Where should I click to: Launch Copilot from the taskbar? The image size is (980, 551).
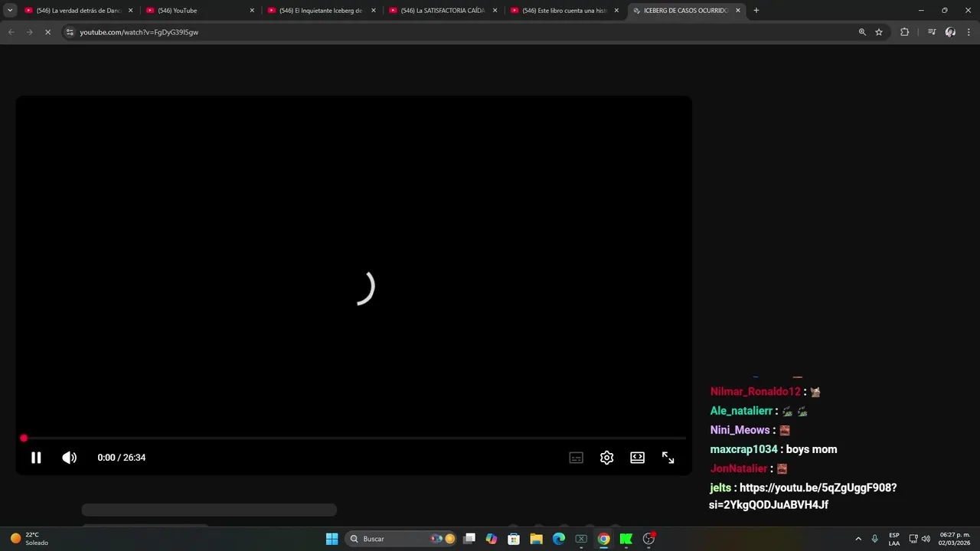pyautogui.click(x=492, y=539)
